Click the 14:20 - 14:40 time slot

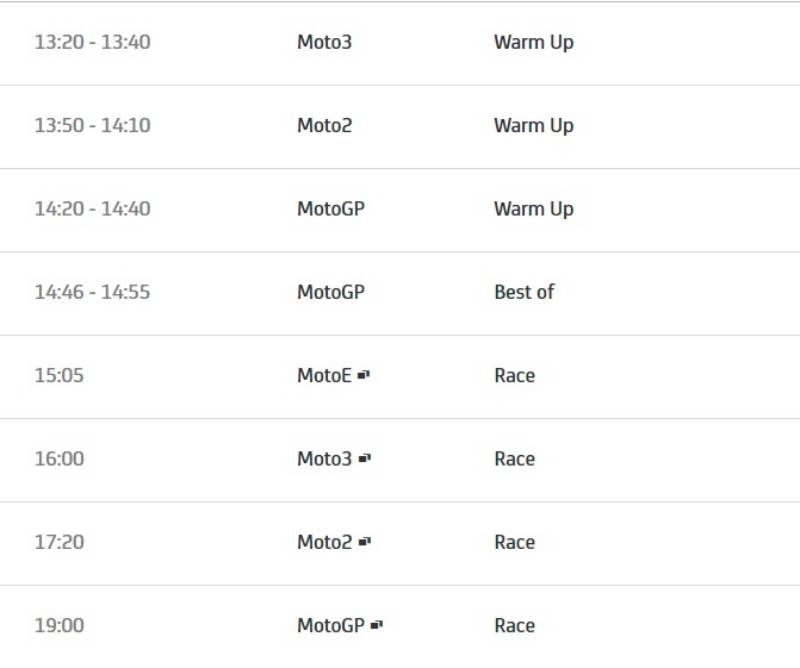pyautogui.click(x=92, y=209)
